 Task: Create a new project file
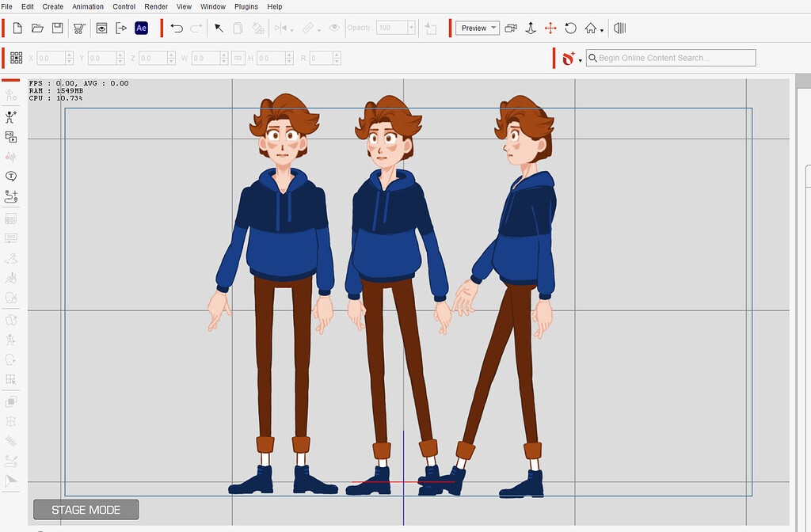(x=17, y=28)
